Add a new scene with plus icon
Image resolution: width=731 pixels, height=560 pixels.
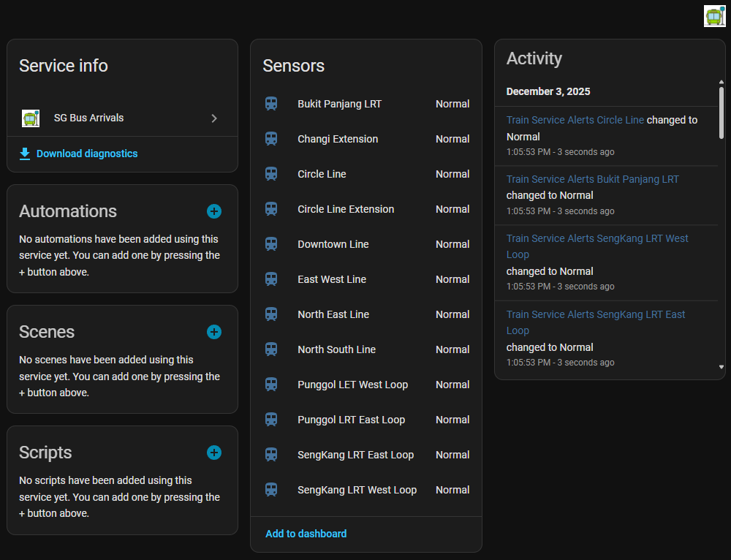click(x=213, y=332)
